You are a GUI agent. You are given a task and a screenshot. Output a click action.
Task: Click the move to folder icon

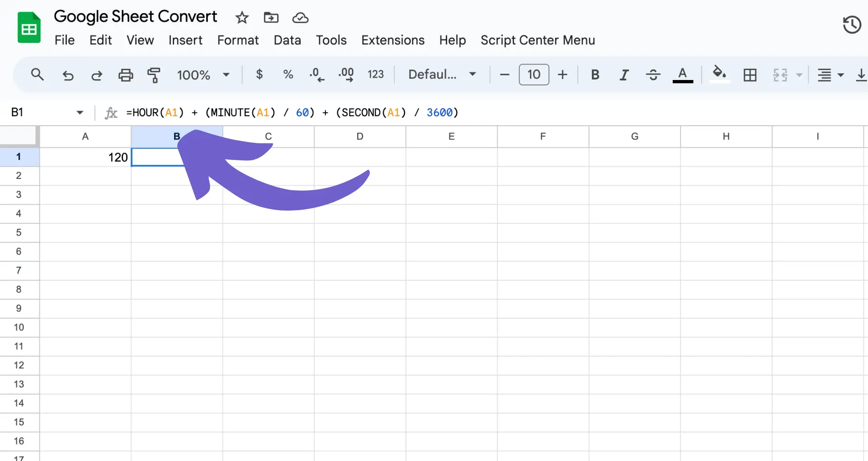coord(271,18)
